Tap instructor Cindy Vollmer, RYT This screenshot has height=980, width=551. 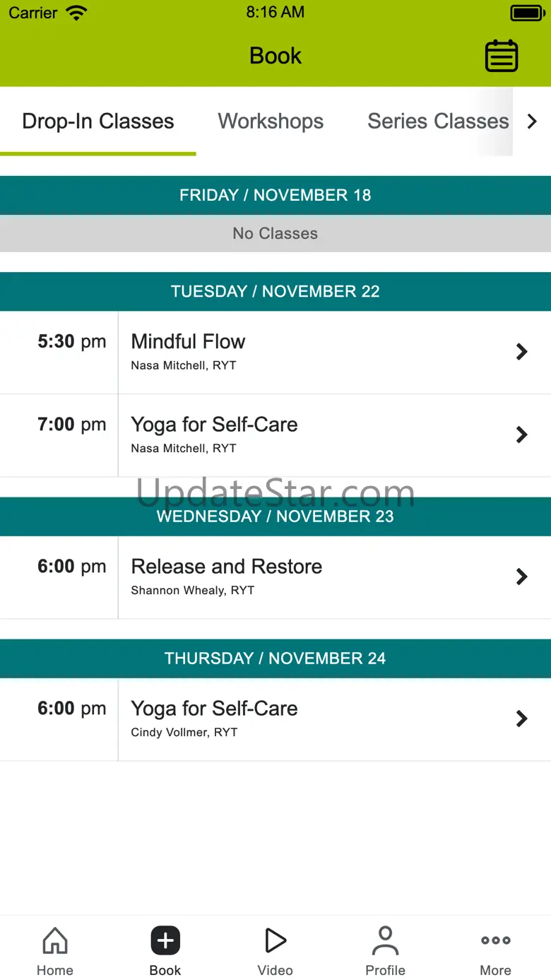click(184, 733)
